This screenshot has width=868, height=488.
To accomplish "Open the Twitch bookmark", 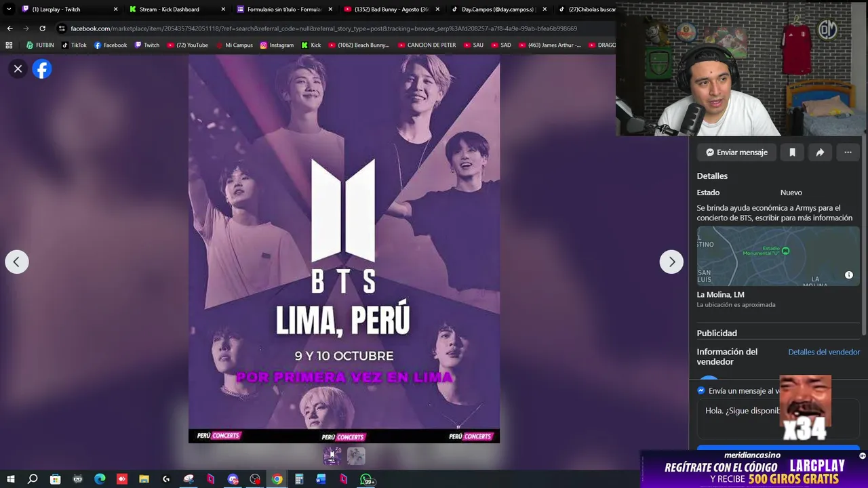I will pos(147,45).
